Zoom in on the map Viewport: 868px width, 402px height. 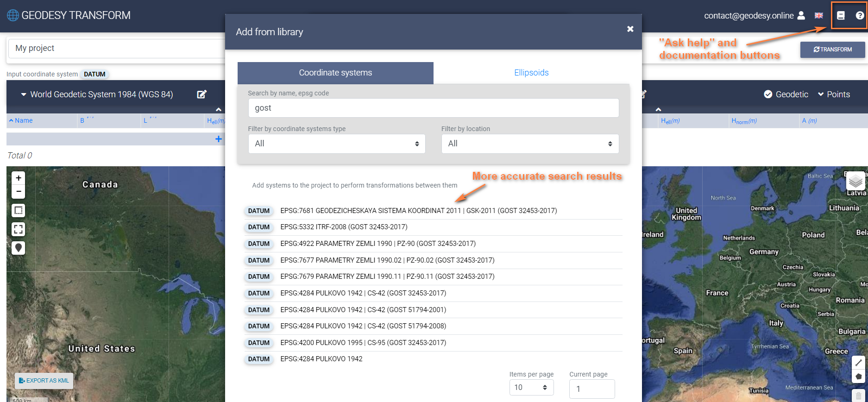point(19,178)
